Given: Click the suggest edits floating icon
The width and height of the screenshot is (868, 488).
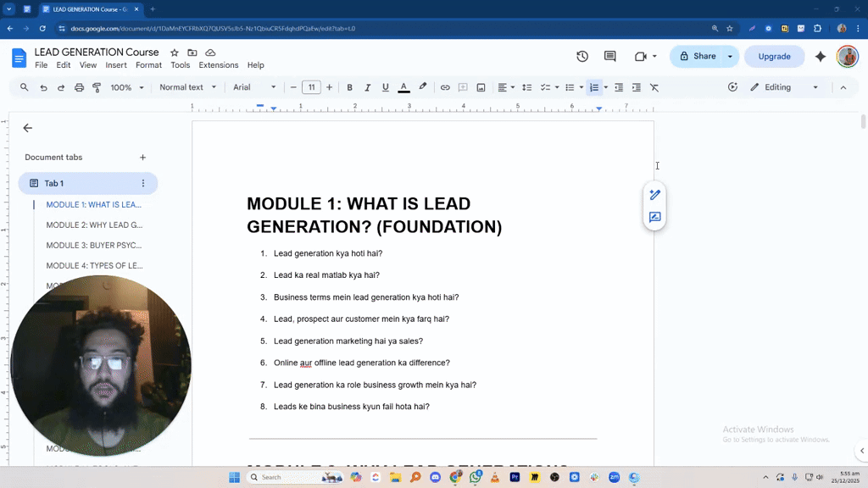Looking at the screenshot, I should (x=655, y=217).
